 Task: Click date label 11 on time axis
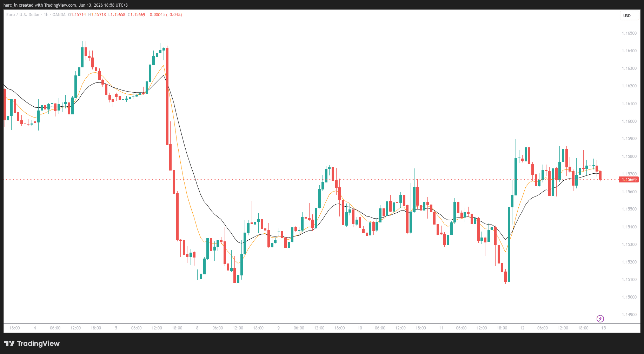pyautogui.click(x=441, y=328)
